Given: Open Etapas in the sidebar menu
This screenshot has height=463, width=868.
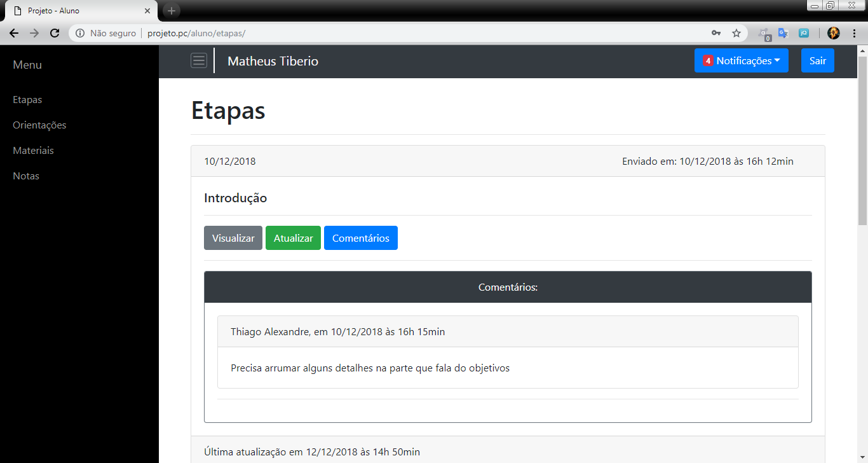Looking at the screenshot, I should [x=27, y=100].
